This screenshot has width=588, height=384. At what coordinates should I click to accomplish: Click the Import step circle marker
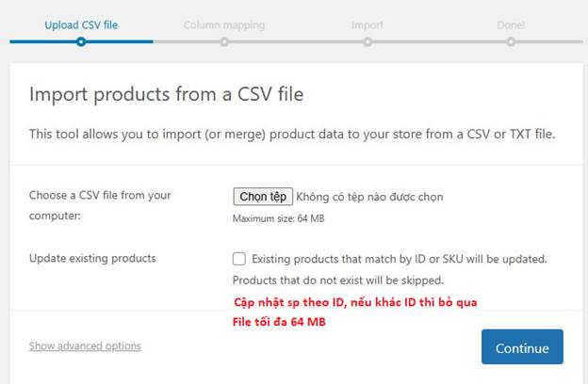[367, 41]
